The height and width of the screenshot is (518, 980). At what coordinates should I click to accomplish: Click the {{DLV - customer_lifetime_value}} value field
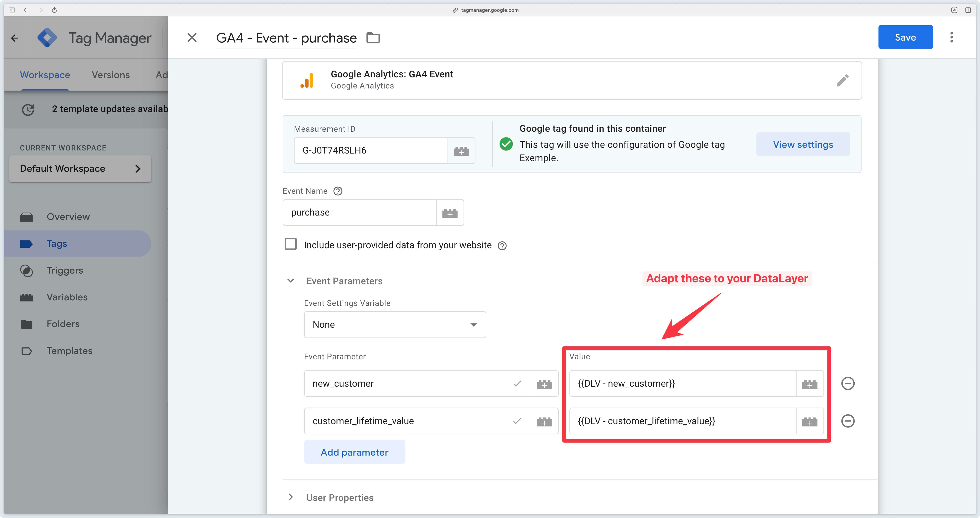683,421
